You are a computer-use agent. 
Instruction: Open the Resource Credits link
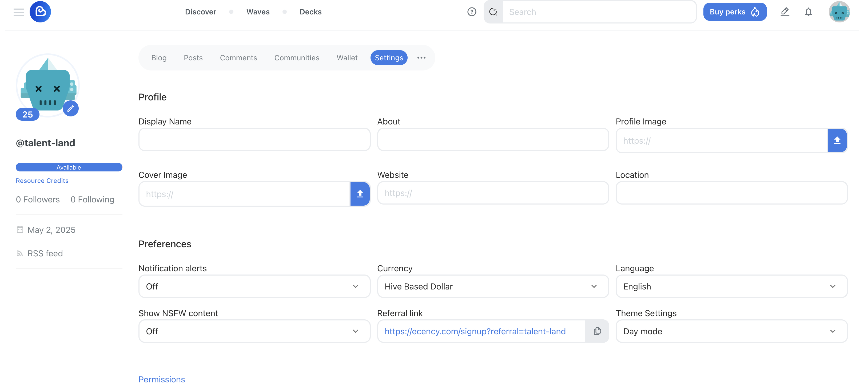pos(42,181)
